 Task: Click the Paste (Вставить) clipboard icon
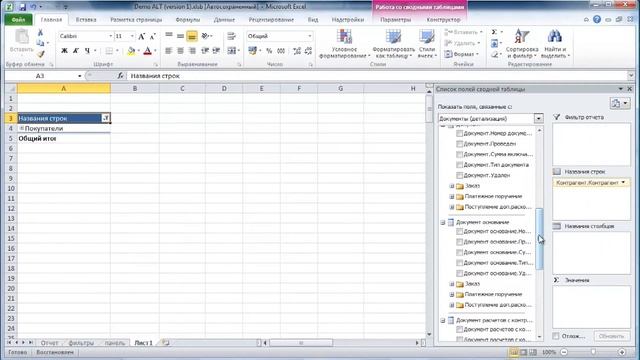pyautogui.click(x=21, y=37)
